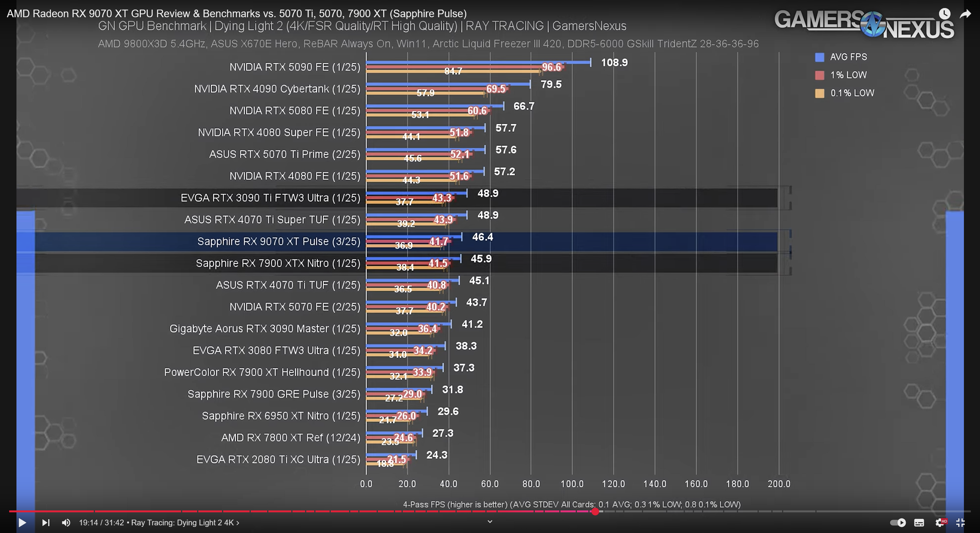This screenshot has width=980, height=533.
Task: Click the 'ASUS RTX 4070 Ti Super TUF' label
Action: coord(272,220)
